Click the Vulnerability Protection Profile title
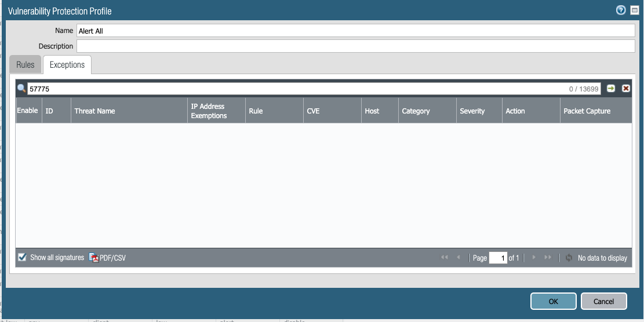This screenshot has width=644, height=322. coord(60,11)
